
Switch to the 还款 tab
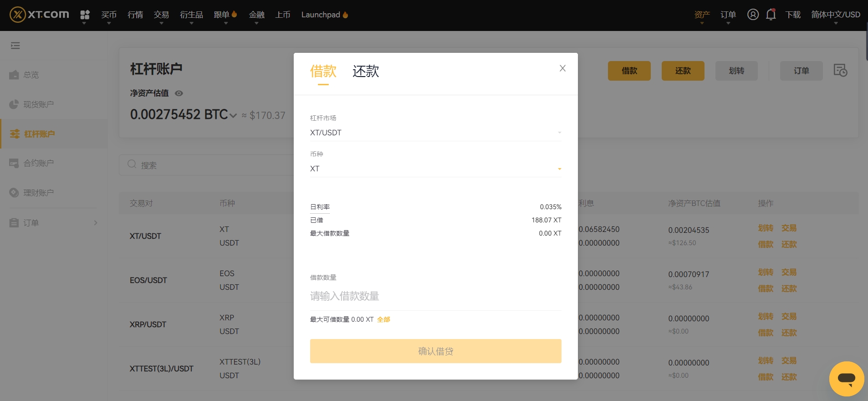point(366,72)
